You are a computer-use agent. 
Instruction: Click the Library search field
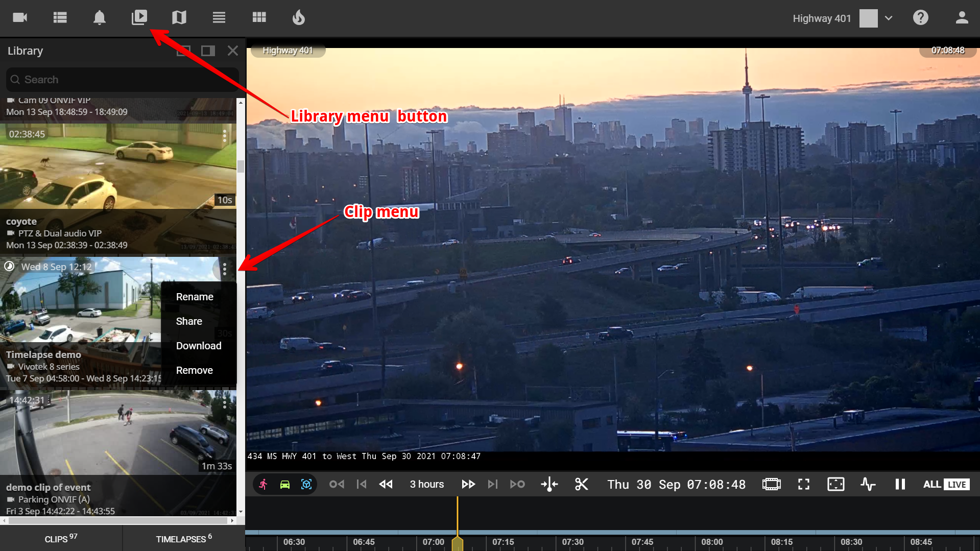point(123,80)
